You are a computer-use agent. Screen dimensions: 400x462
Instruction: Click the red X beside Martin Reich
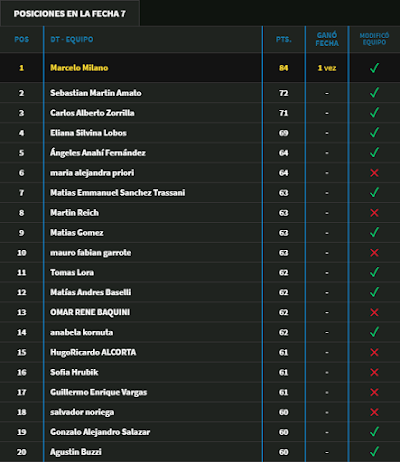374,213
